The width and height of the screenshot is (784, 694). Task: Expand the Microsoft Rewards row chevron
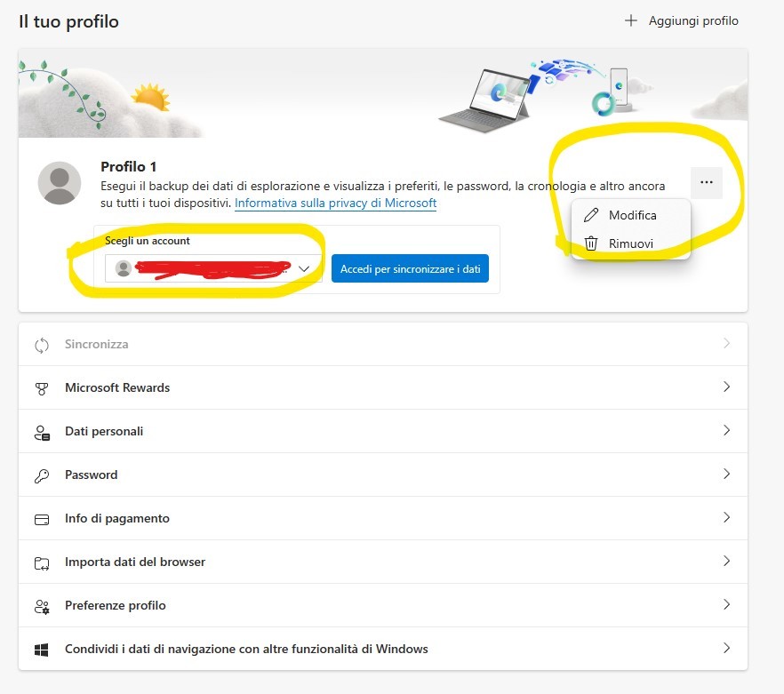click(726, 387)
